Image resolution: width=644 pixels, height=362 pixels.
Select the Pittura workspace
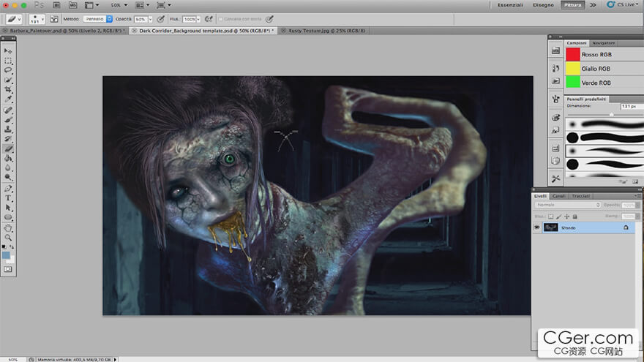point(572,5)
